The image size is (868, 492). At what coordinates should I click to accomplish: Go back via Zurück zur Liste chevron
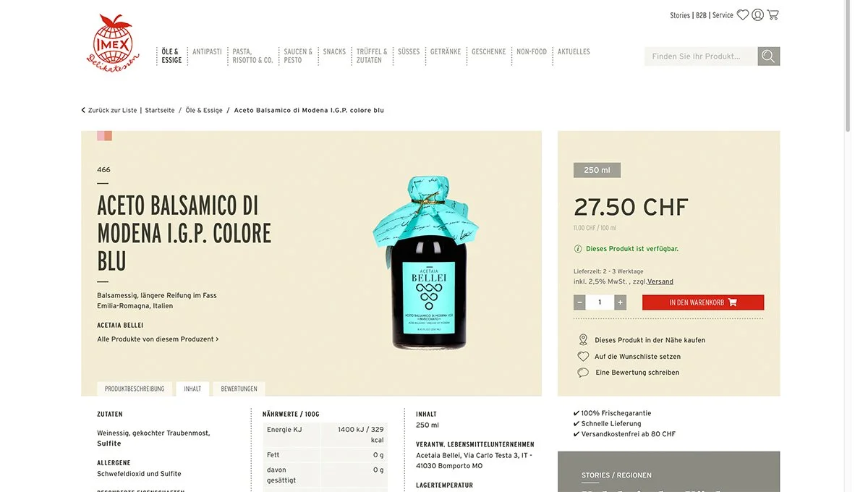(x=83, y=111)
